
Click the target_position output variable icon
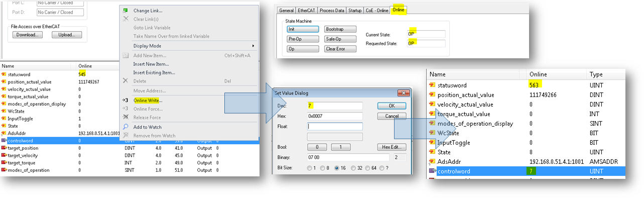[4, 148]
